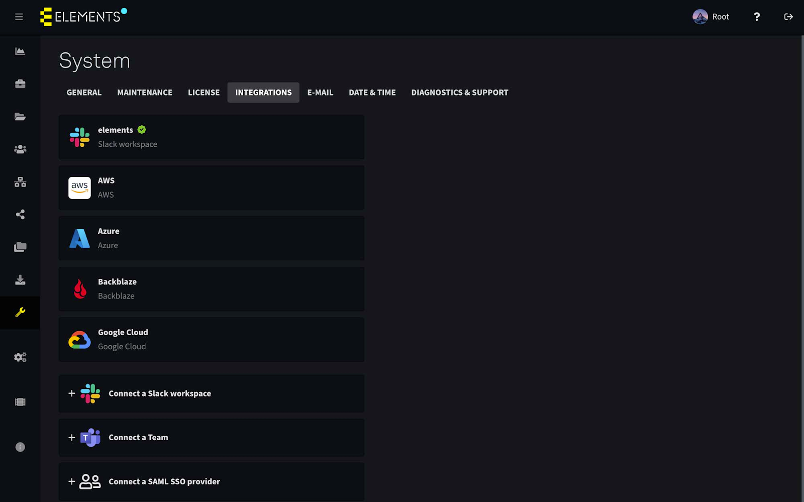Click the info circle sidebar icon
This screenshot has height=502, width=804.
(20, 447)
